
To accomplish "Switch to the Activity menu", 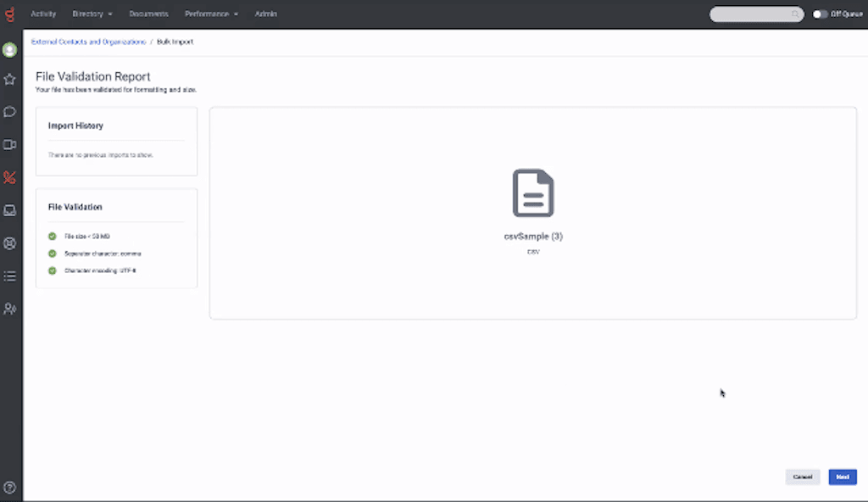I will point(43,14).
